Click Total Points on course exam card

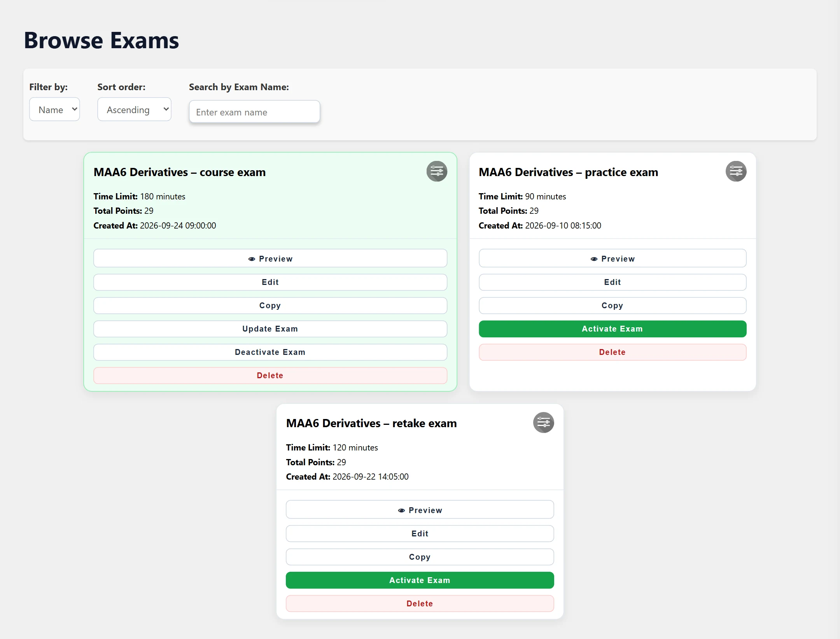(123, 211)
